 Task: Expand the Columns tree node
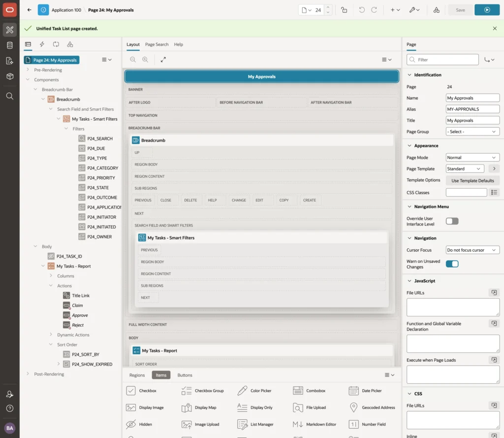click(x=51, y=275)
